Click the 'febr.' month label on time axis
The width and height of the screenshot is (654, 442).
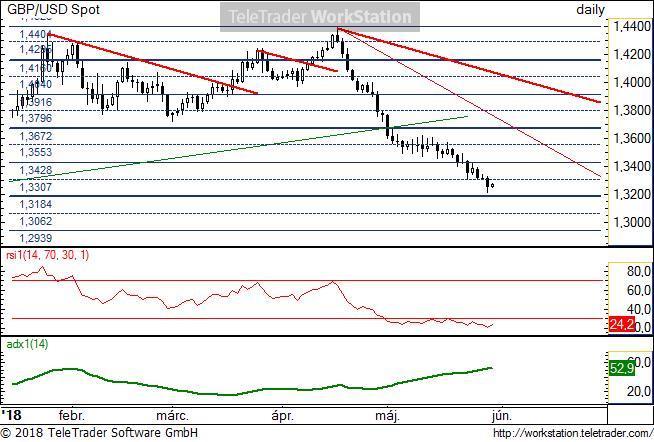click(x=71, y=415)
